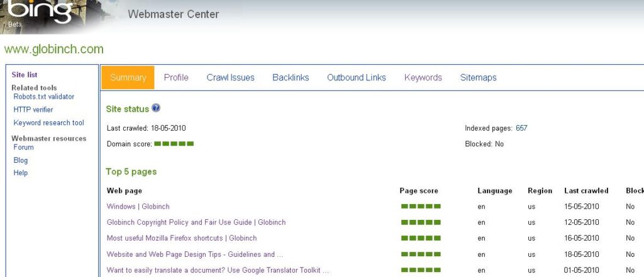Click Last crawled: 18-05-2010 status text
Viewport: 644px width, 277px height.
146,128
